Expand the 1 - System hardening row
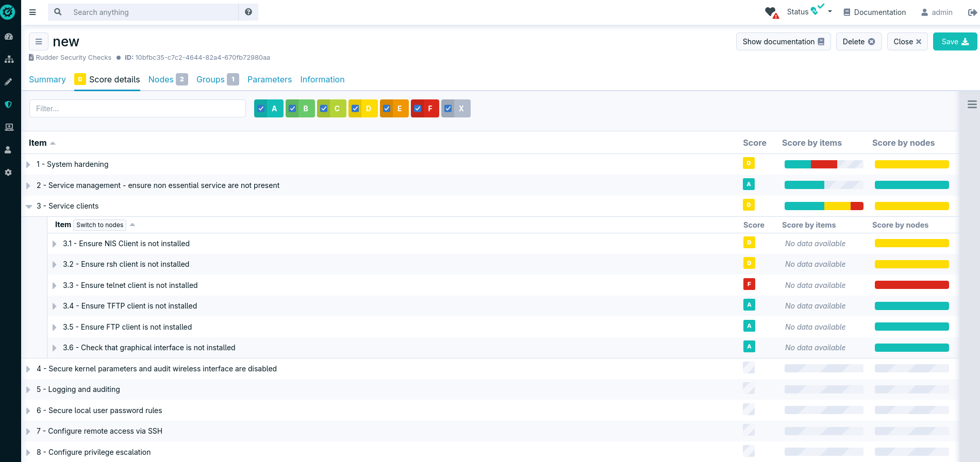The height and width of the screenshot is (462, 980). [x=28, y=164]
